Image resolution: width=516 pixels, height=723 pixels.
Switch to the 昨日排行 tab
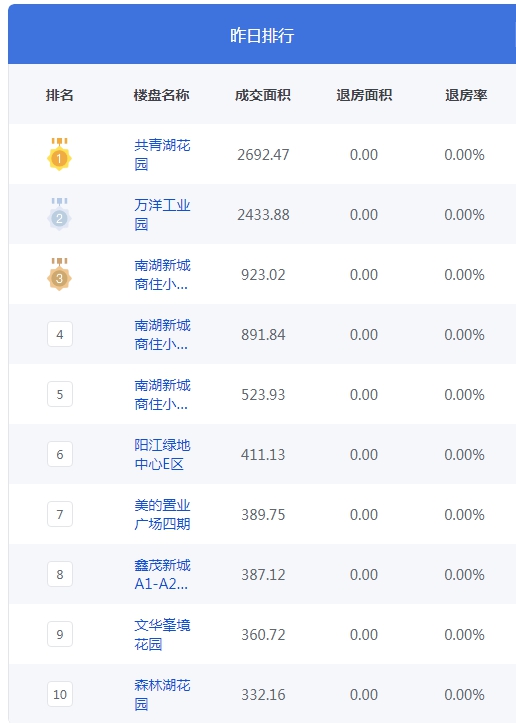pos(262,35)
